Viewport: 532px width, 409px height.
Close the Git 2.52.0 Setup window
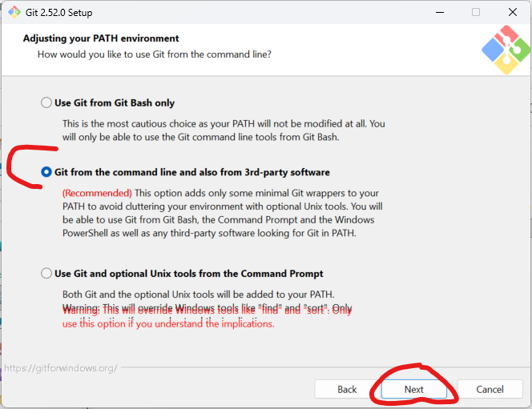[513, 13]
